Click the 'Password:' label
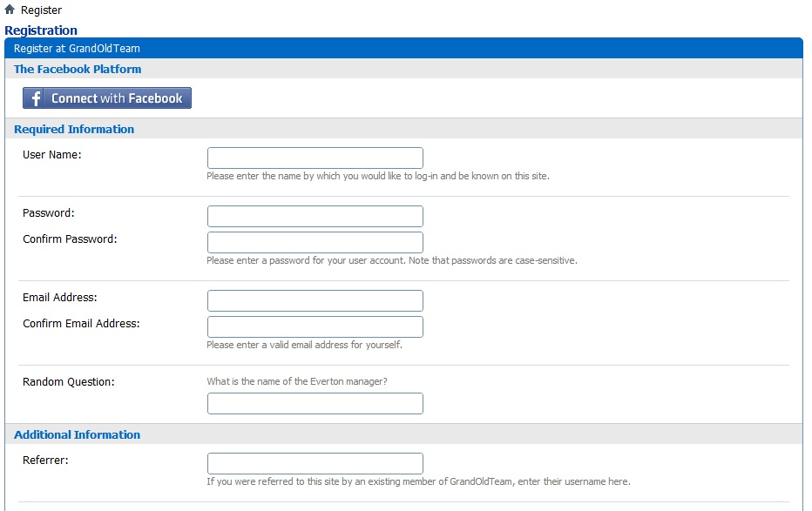The image size is (812, 511). [49, 213]
